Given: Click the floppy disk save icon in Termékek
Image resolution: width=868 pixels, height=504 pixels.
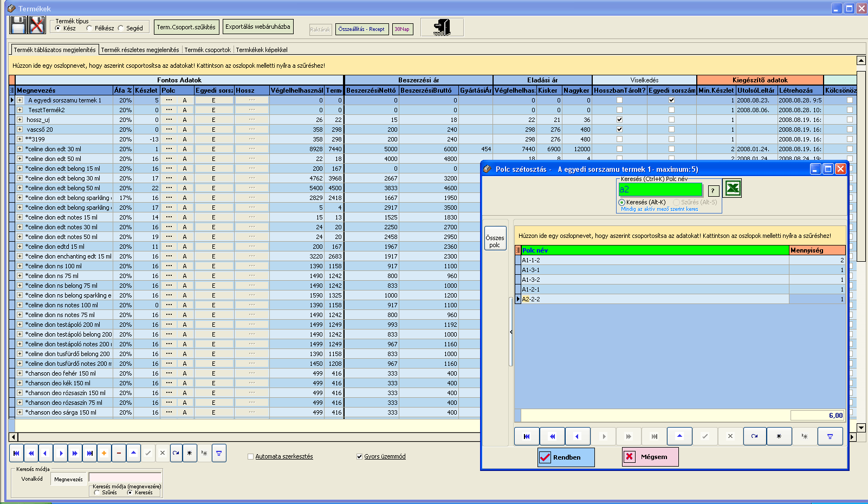Looking at the screenshot, I should pos(18,25).
